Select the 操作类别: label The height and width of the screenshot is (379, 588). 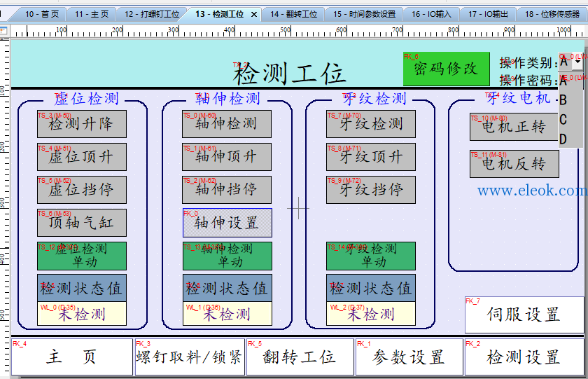528,62
